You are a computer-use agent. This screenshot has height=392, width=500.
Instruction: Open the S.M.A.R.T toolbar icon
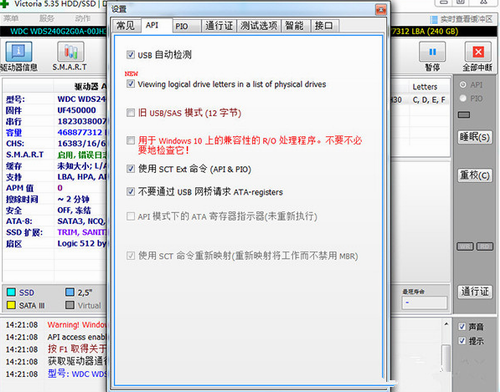pos(70,52)
